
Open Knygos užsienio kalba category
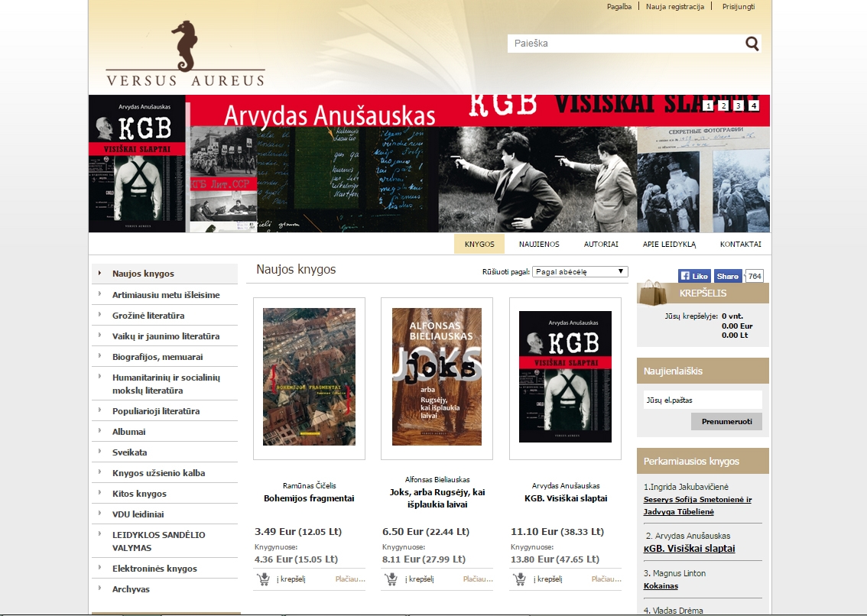(x=159, y=473)
